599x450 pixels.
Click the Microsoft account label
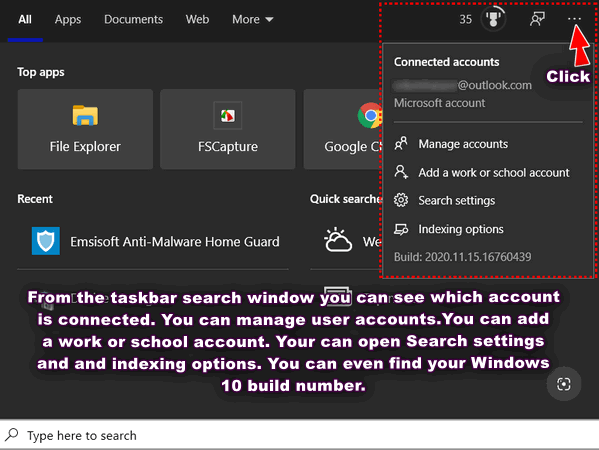pyautogui.click(x=439, y=103)
